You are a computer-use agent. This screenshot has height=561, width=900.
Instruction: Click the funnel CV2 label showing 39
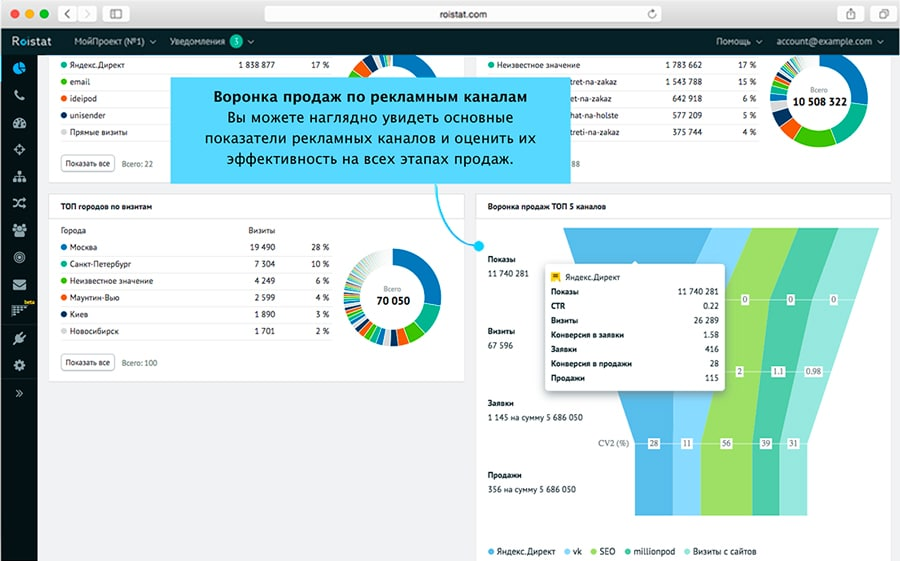point(765,443)
